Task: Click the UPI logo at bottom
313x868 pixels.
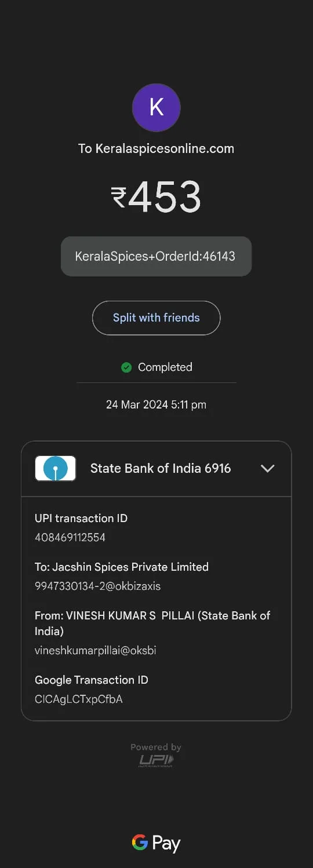Action: (x=156, y=761)
